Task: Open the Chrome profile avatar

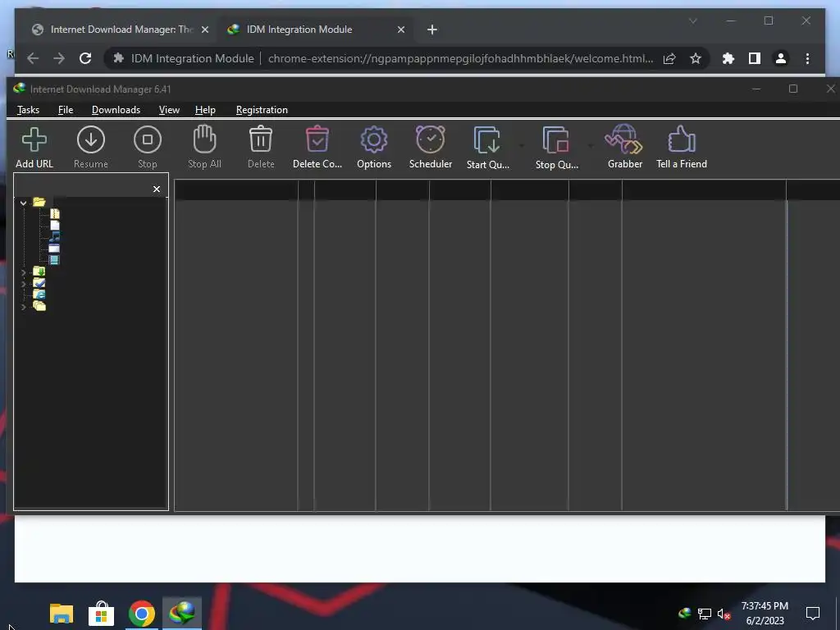Action: pyautogui.click(x=781, y=58)
